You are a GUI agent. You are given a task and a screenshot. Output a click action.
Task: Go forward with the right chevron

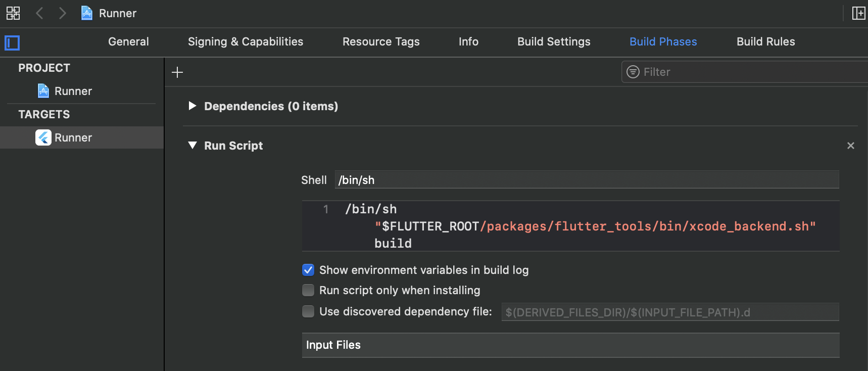tap(62, 13)
